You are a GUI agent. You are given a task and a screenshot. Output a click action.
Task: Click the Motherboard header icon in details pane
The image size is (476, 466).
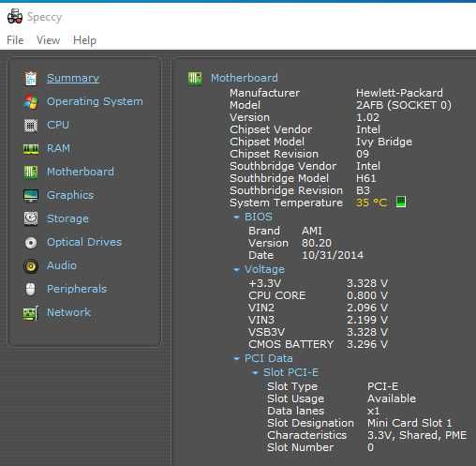click(195, 78)
